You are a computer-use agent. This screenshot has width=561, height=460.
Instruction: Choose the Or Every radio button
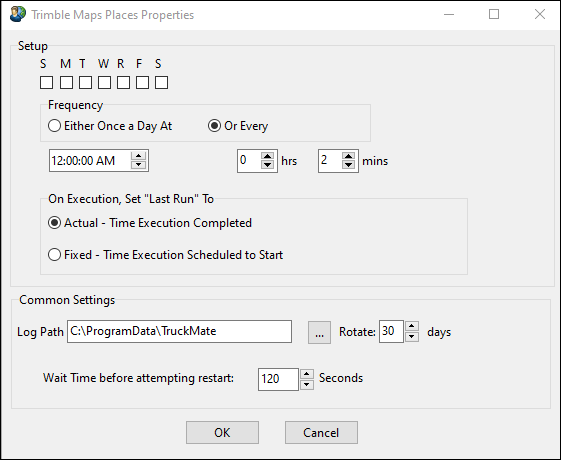coord(238,126)
